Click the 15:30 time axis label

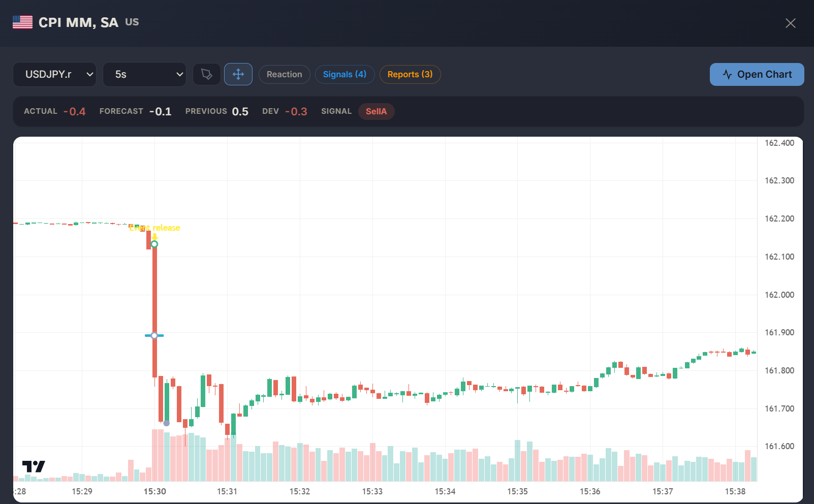click(154, 491)
